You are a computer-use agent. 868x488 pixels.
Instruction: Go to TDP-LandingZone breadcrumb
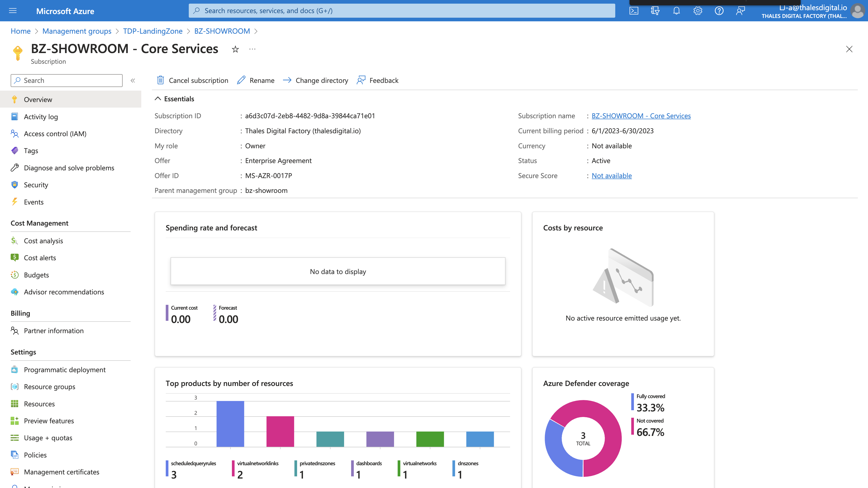pyautogui.click(x=153, y=31)
